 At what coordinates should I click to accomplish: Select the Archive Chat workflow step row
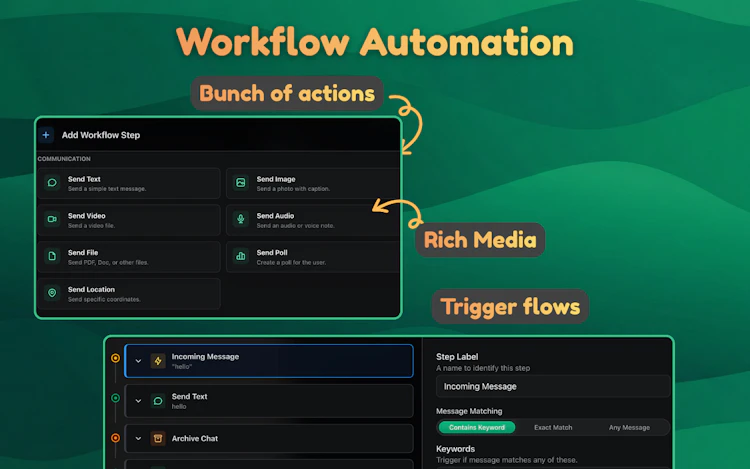pos(269,438)
